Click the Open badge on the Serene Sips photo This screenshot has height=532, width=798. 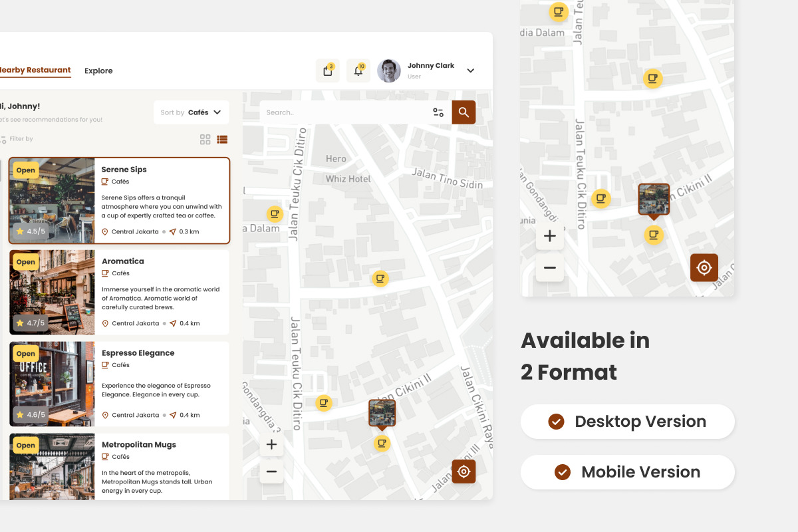point(26,170)
